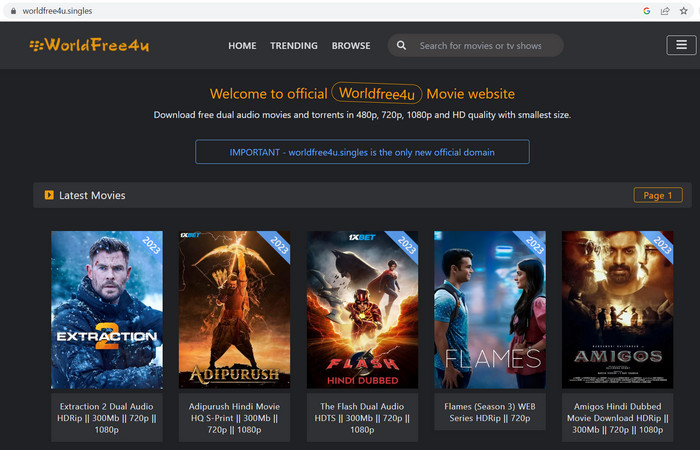Click the 'Download free dual audio movies' text
This screenshot has width=700, height=450.
click(362, 115)
